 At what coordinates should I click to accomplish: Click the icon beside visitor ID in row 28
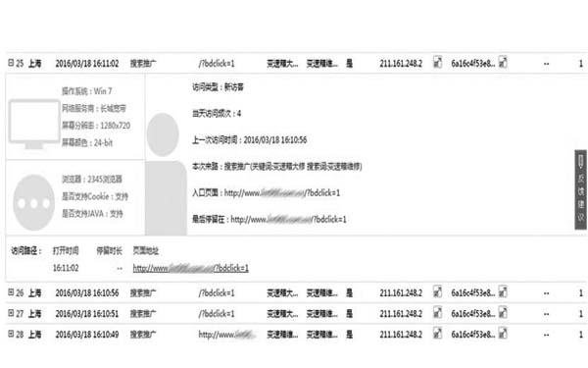point(503,333)
